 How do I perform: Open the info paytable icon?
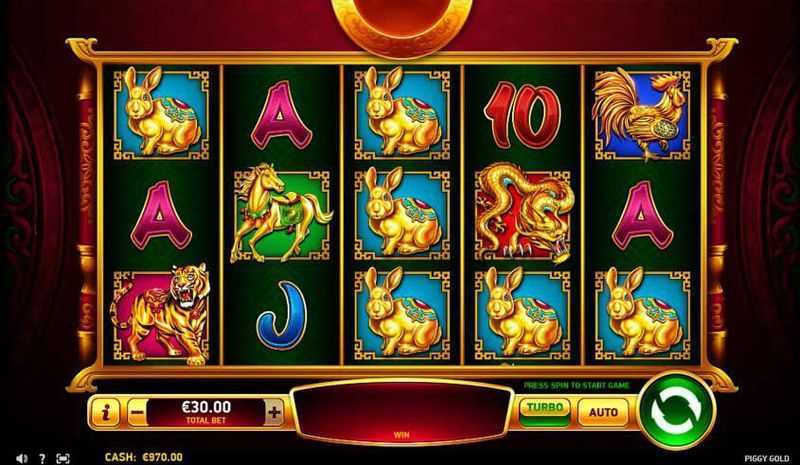(105, 412)
